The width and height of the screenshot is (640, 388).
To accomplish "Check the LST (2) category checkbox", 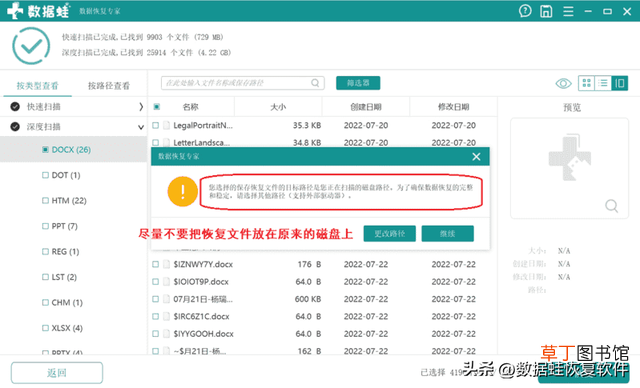I will click(x=45, y=277).
